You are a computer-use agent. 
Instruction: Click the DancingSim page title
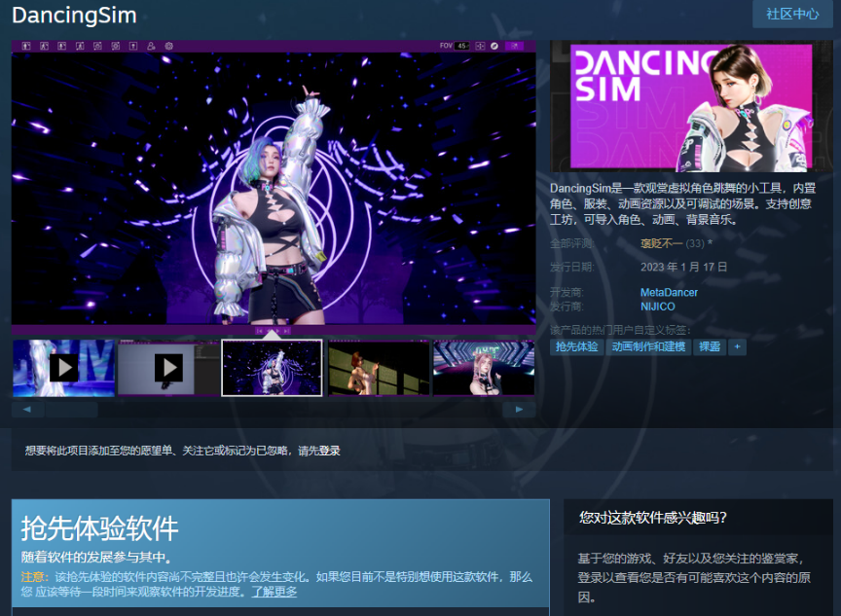pyautogui.click(x=74, y=16)
